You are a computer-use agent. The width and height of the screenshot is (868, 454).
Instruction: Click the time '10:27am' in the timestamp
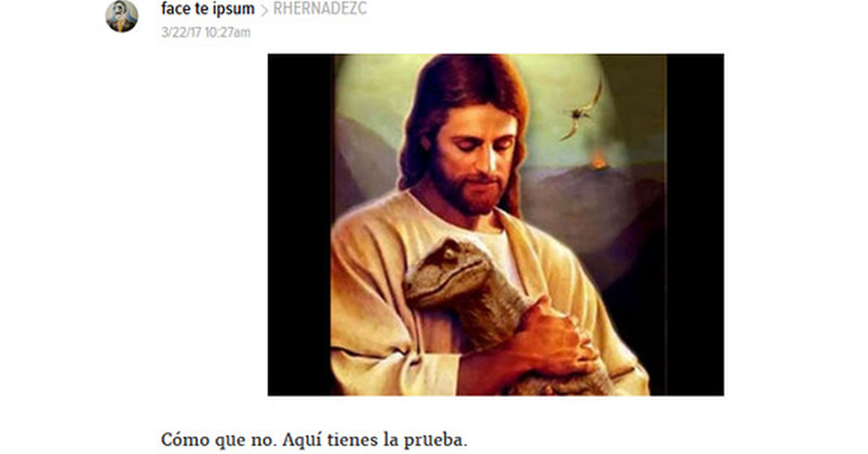(228, 32)
